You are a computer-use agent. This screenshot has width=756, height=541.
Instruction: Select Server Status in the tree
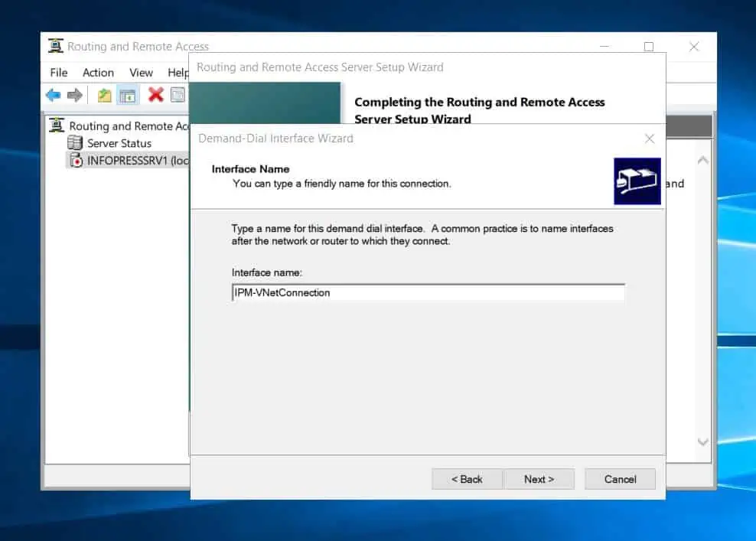click(119, 143)
